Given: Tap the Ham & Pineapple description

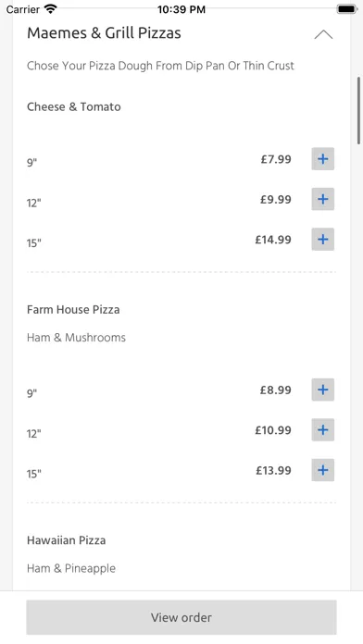Looking at the screenshot, I should click(x=71, y=568).
